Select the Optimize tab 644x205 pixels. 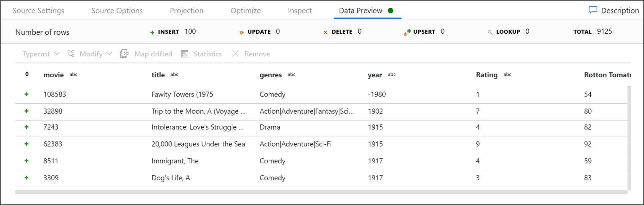coord(246,11)
